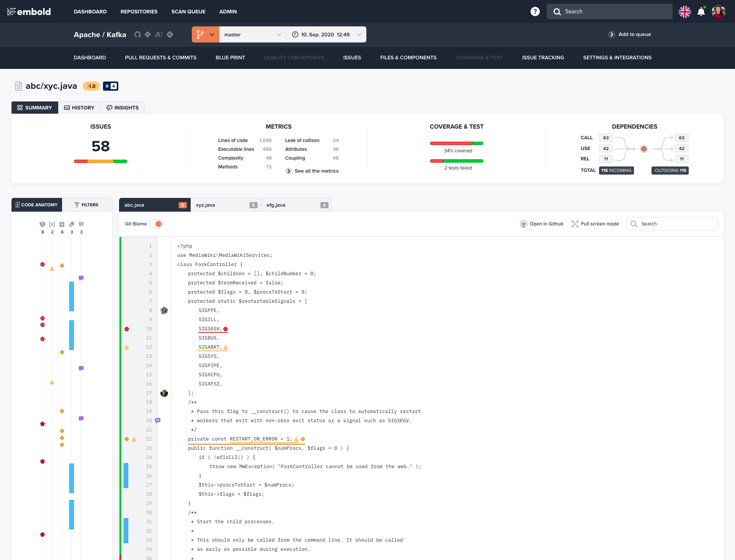The height and width of the screenshot is (560, 735).
Task: Open the help question mark icon
Action: pos(535,11)
